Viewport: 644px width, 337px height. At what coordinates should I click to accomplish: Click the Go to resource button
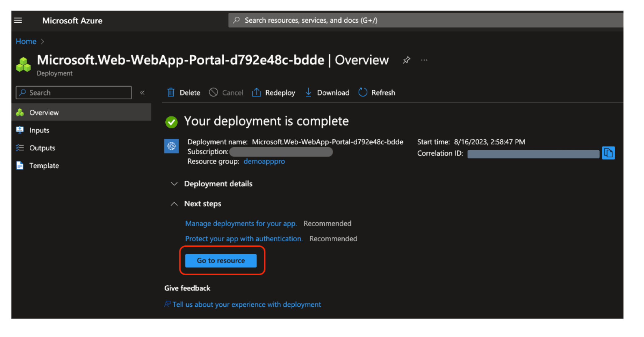(x=221, y=260)
